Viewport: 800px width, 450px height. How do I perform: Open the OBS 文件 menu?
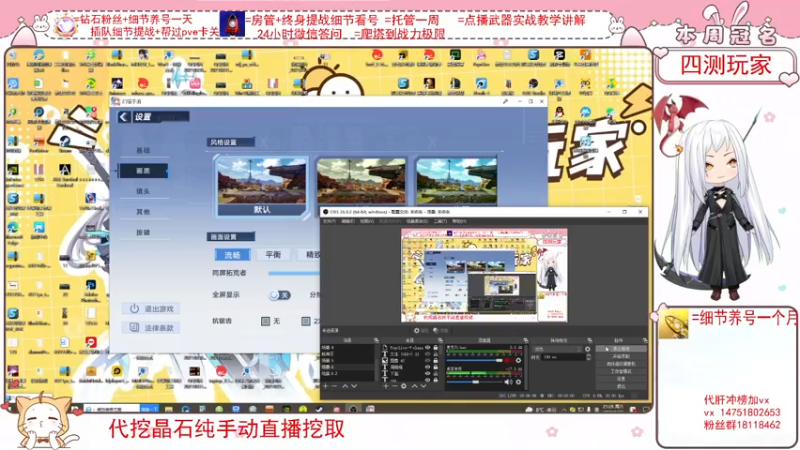(330, 221)
